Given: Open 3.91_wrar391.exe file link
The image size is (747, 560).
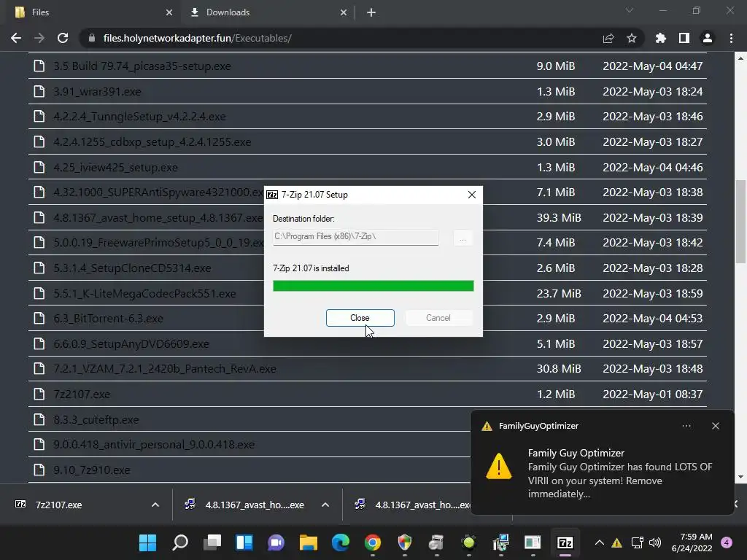Looking at the screenshot, I should [97, 91].
